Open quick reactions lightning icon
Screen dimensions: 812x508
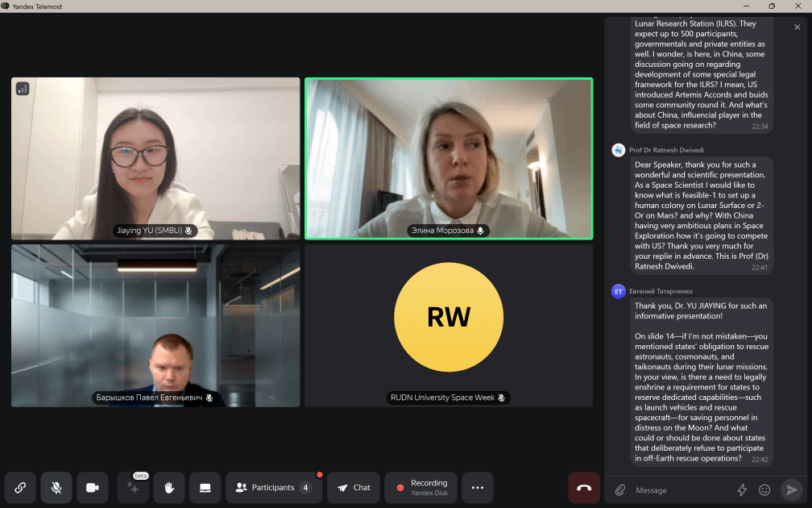[x=742, y=489]
